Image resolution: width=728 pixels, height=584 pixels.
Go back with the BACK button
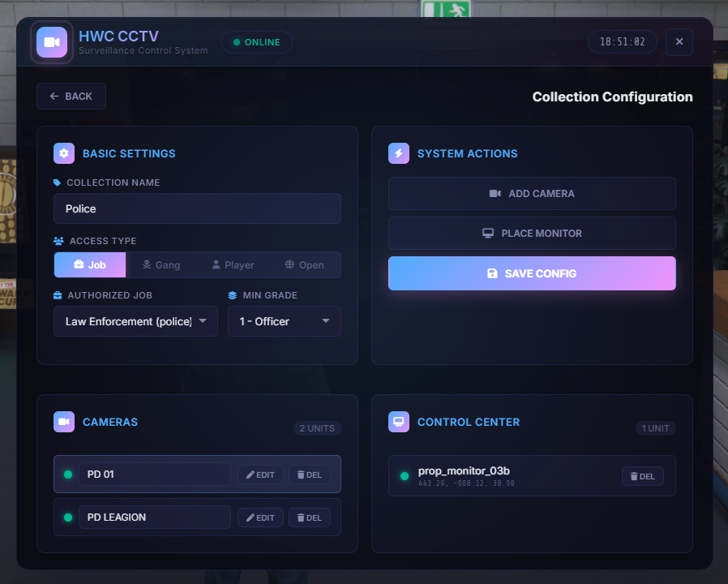pyautogui.click(x=71, y=97)
